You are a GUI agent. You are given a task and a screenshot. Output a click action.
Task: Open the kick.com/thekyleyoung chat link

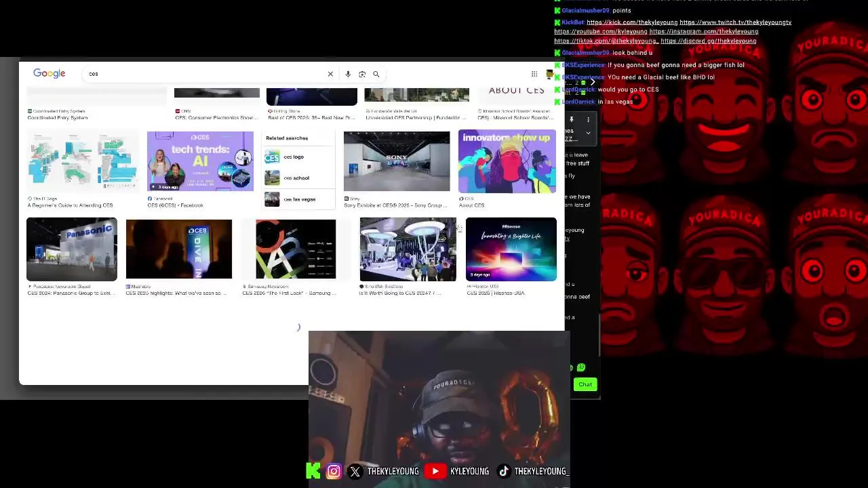coord(632,22)
